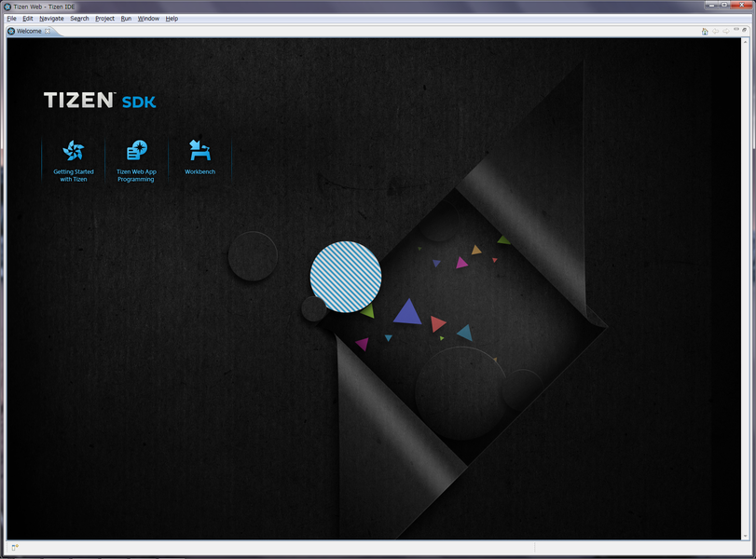This screenshot has width=756, height=559.
Task: Click the TIZEN SDK logo
Action: click(x=100, y=101)
